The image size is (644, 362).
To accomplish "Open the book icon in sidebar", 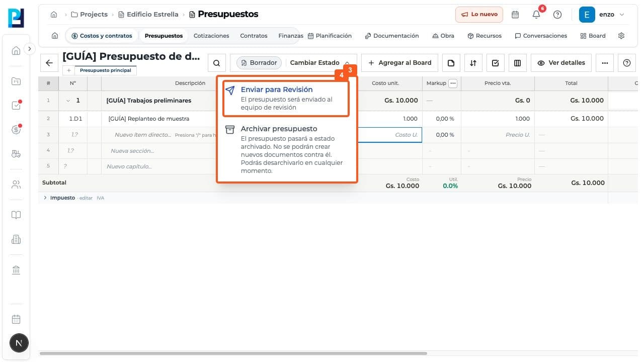I will click(16, 215).
